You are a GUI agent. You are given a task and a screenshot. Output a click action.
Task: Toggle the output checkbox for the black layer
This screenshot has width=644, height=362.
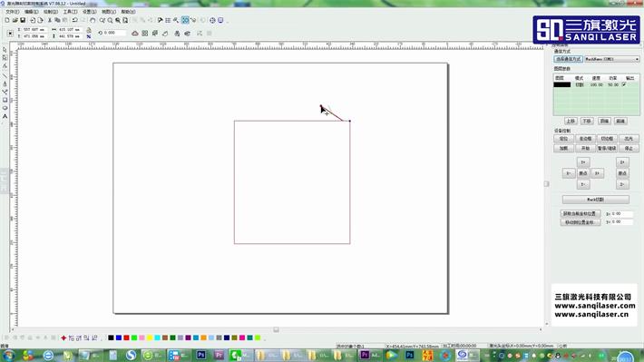click(624, 84)
